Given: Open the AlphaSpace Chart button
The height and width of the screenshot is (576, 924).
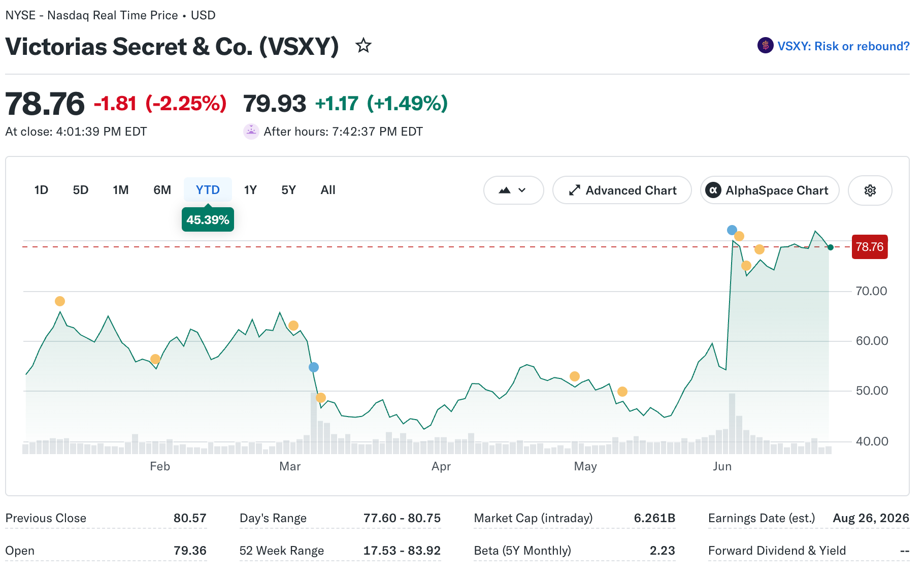Looking at the screenshot, I should point(770,190).
